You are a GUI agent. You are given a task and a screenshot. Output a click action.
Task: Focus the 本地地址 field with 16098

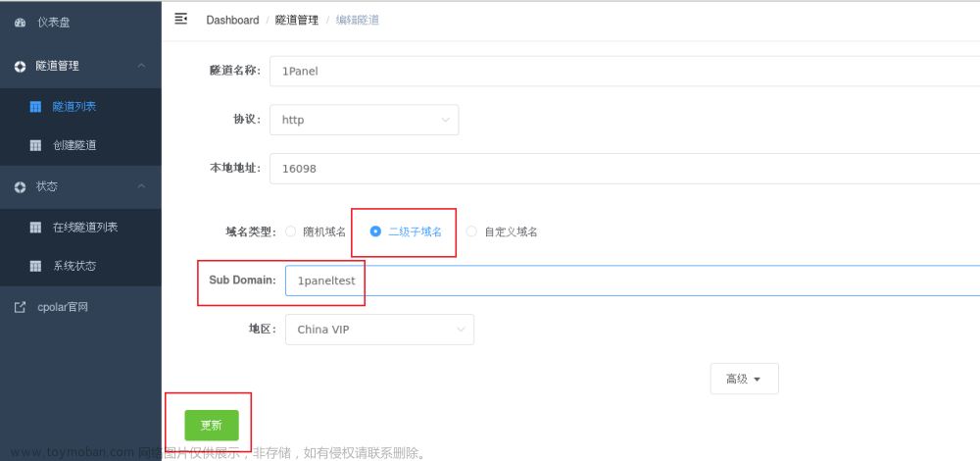625,169
